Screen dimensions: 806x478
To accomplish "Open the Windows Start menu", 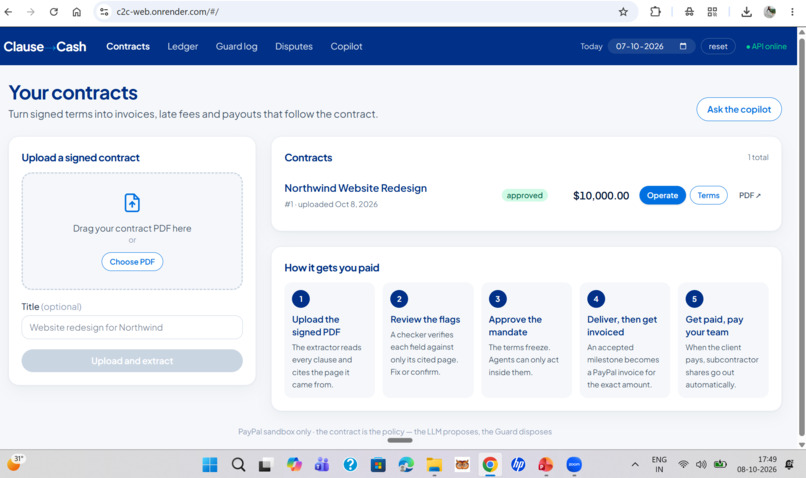I will [x=210, y=465].
